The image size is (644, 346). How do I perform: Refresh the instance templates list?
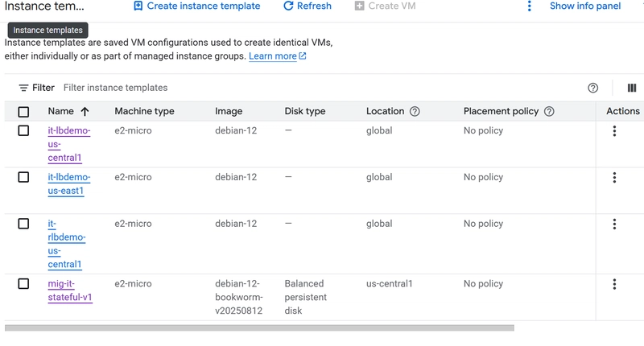[308, 6]
